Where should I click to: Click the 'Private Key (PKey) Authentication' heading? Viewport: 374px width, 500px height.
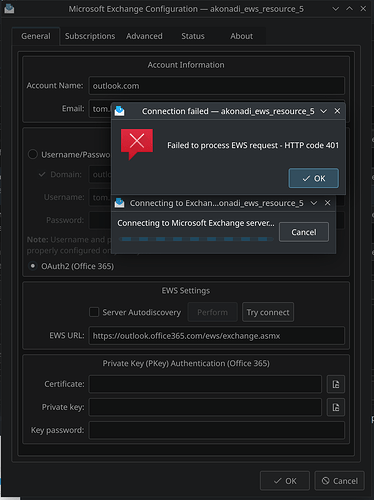186,363
